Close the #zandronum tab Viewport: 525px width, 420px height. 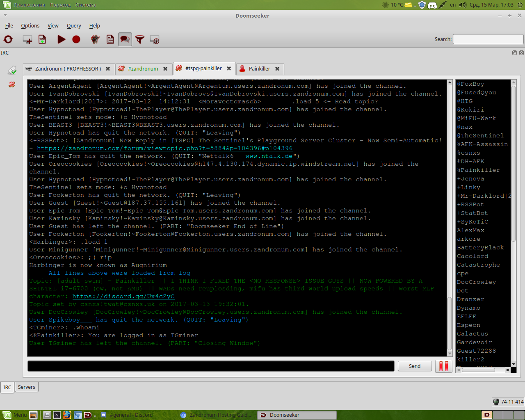click(x=165, y=68)
